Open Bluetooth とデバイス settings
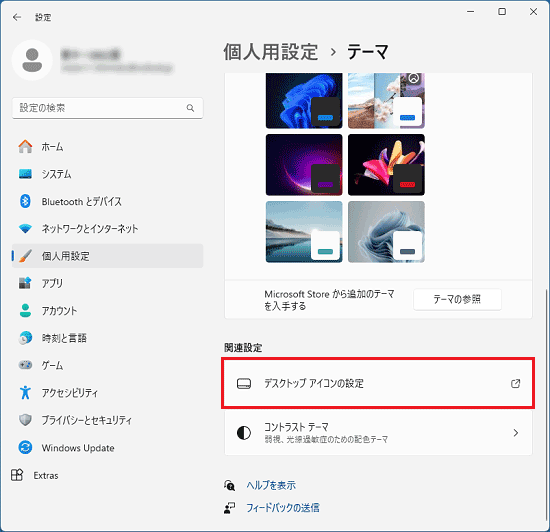This screenshot has height=532, width=550. coord(108,201)
